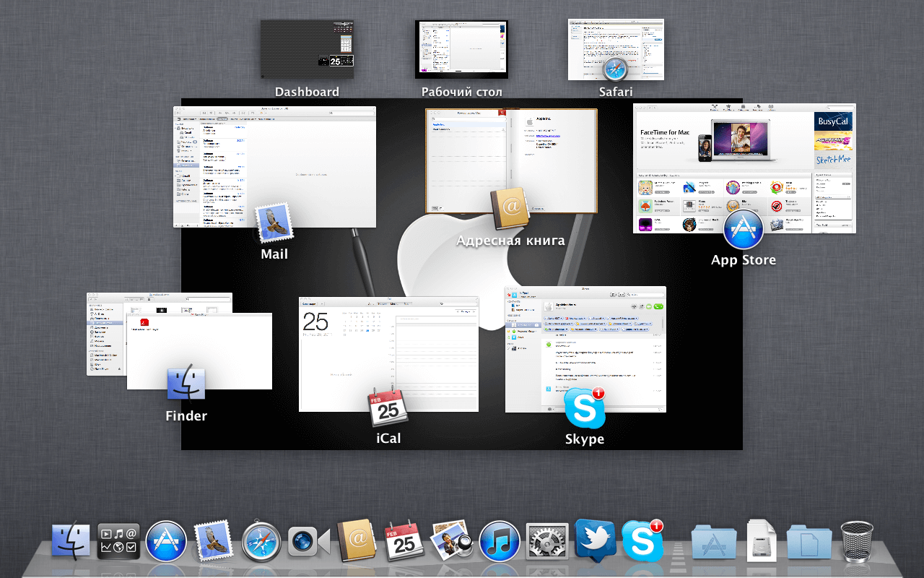Launch the Twitter app from the Dock
924x578 pixels.
[595, 541]
